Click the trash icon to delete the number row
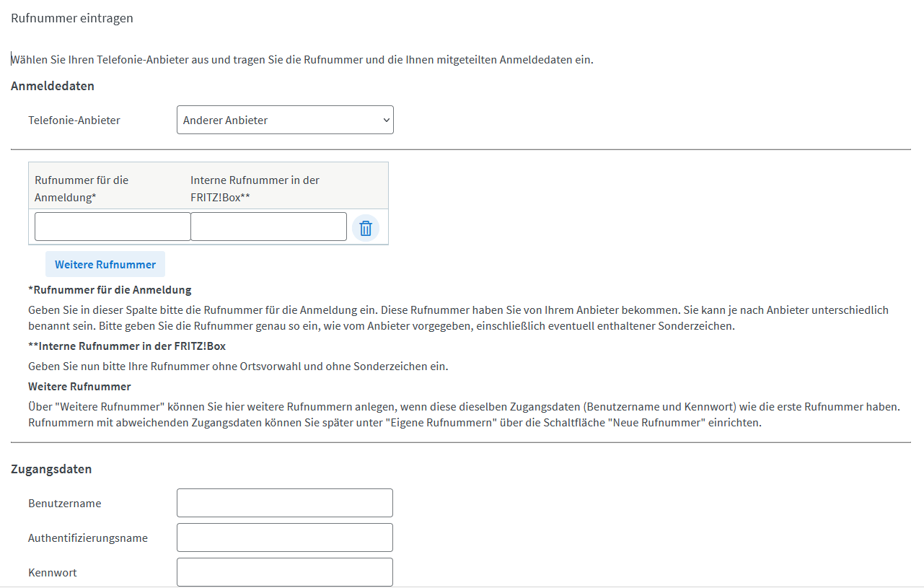 tap(366, 228)
